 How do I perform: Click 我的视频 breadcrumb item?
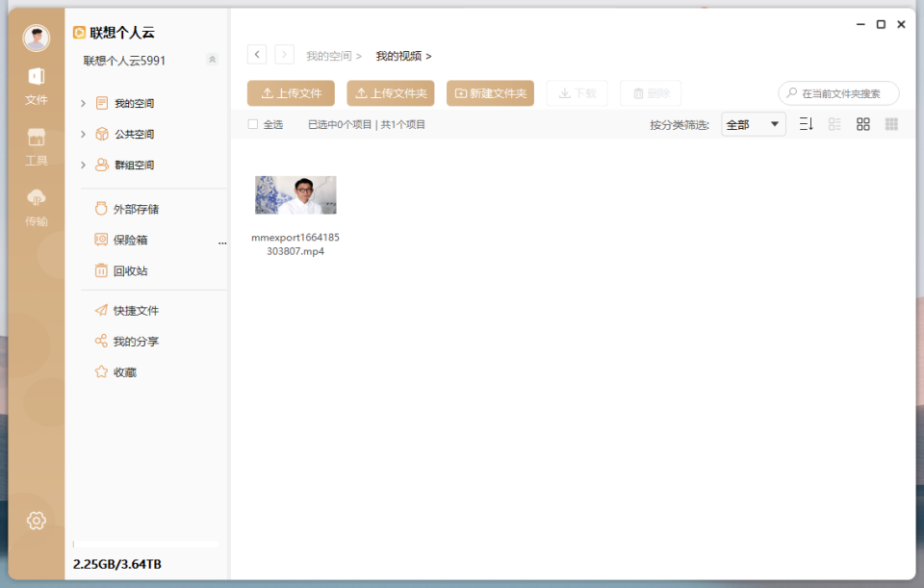pos(398,56)
